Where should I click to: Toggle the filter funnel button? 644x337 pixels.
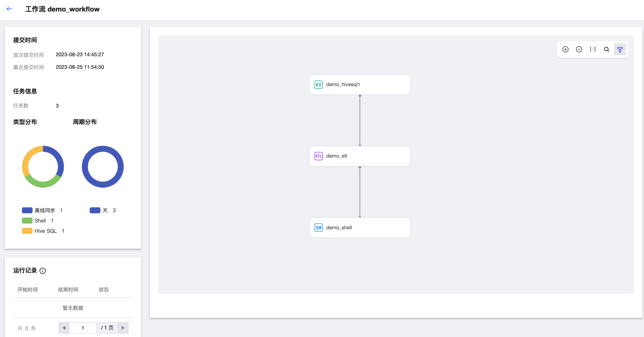pyautogui.click(x=620, y=50)
